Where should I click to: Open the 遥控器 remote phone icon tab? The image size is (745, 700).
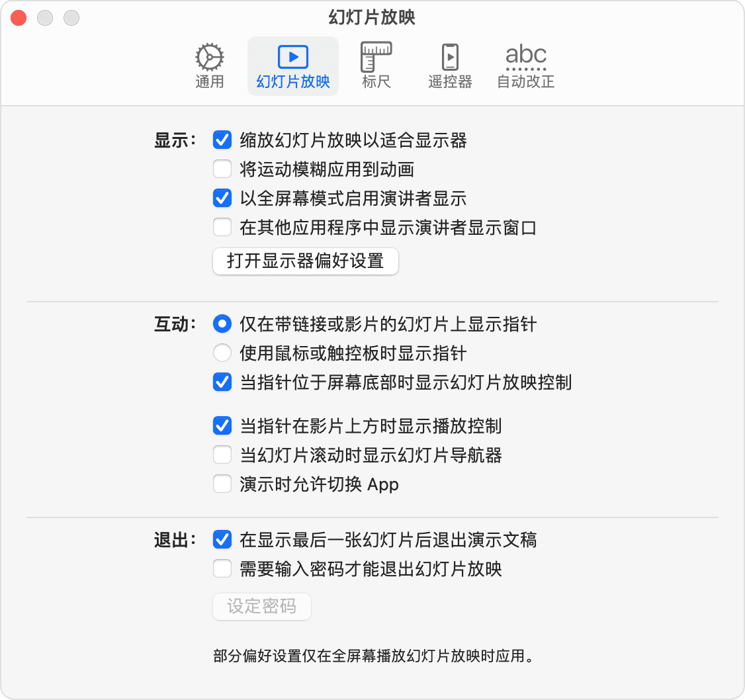tap(450, 66)
